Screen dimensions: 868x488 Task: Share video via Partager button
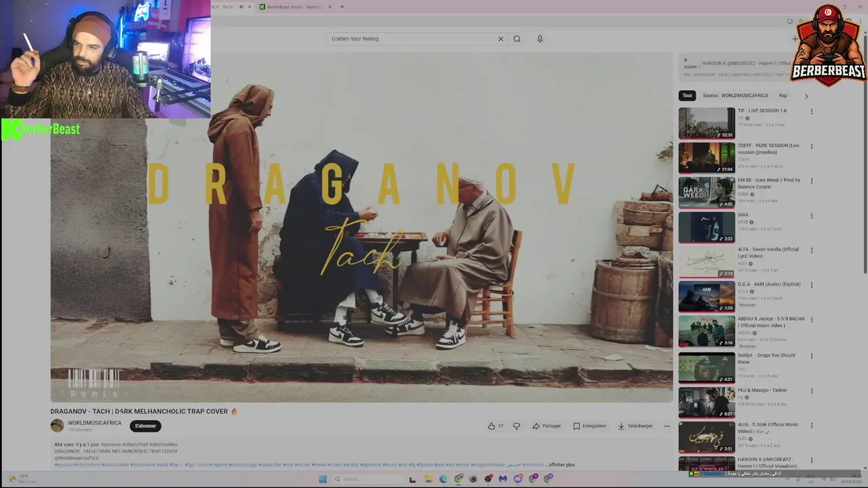click(547, 426)
